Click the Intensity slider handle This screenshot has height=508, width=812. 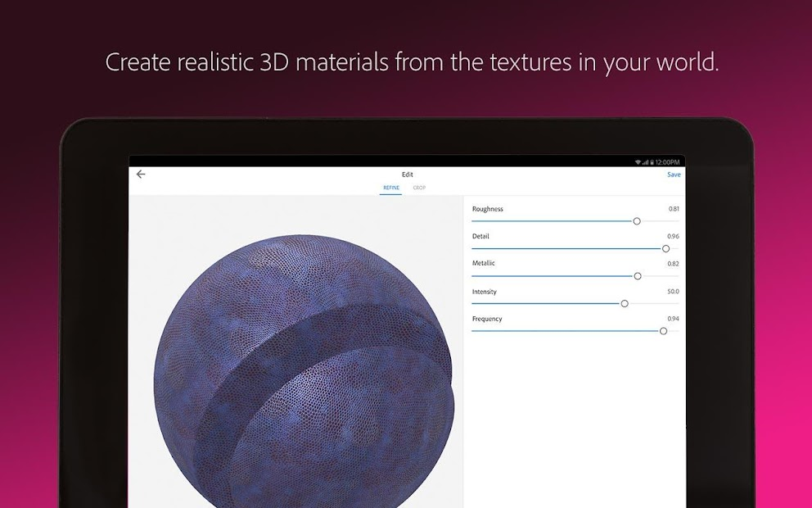tap(625, 303)
